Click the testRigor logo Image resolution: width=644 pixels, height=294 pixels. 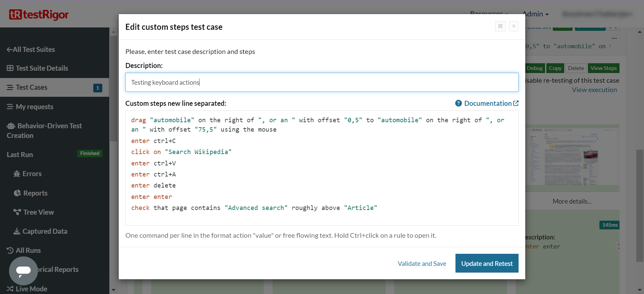tap(39, 14)
